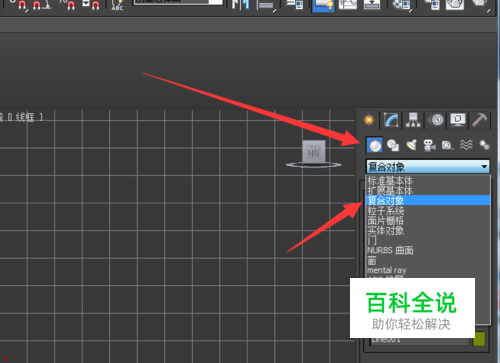
Task: Open the Curve Editor icon
Action: [347, 5]
